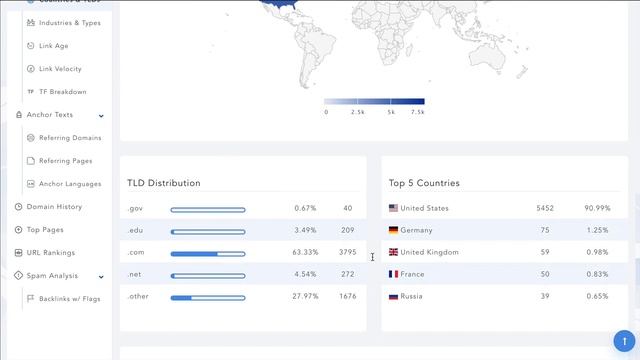Click the Referring Domains globe icon
The height and width of the screenshot is (360, 640).
(31, 138)
